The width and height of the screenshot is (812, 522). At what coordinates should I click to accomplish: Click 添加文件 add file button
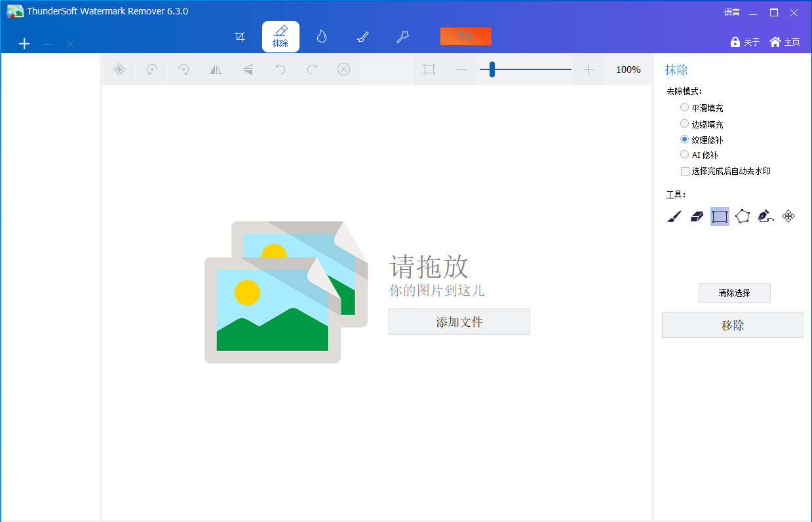459,322
